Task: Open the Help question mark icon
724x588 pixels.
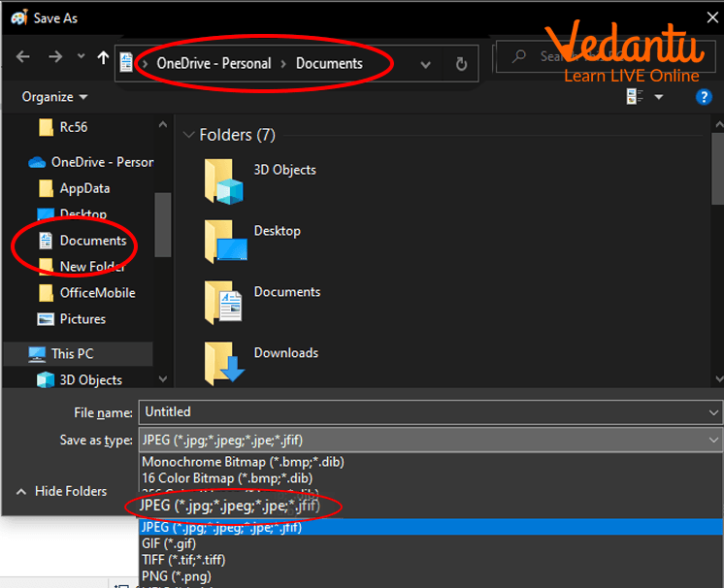Action: [705, 97]
